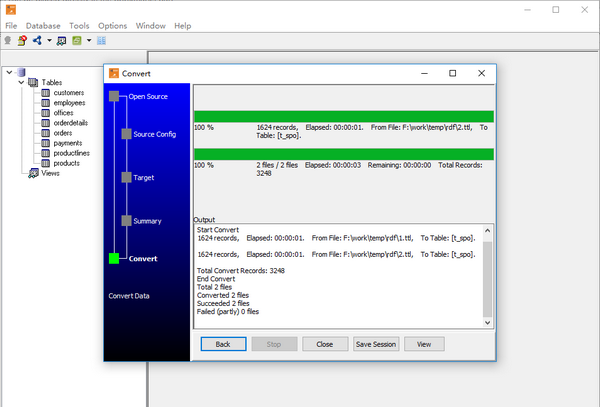
Task: Open the Database menu
Action: point(43,26)
